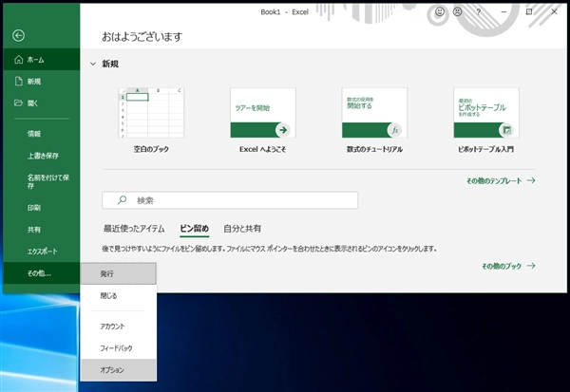This screenshot has height=392, width=570.
Task: Click the back arrow circle icon
Action: (x=19, y=35)
